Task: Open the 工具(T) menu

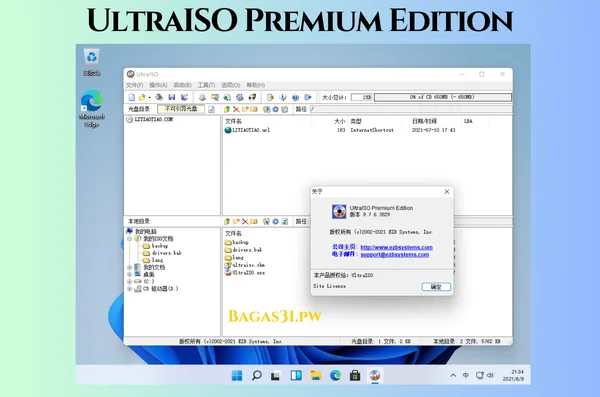Action: [206, 85]
